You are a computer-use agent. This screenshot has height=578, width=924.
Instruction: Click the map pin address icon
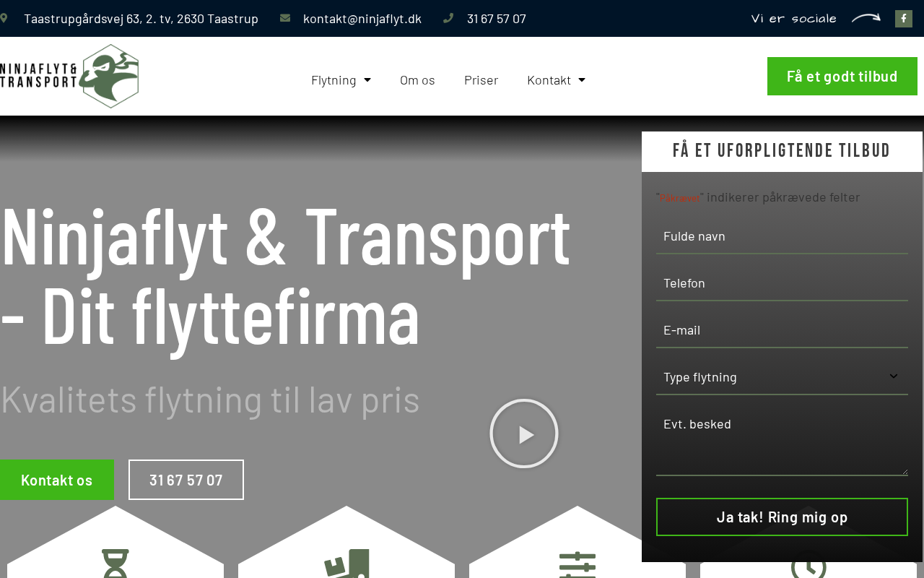(4, 18)
